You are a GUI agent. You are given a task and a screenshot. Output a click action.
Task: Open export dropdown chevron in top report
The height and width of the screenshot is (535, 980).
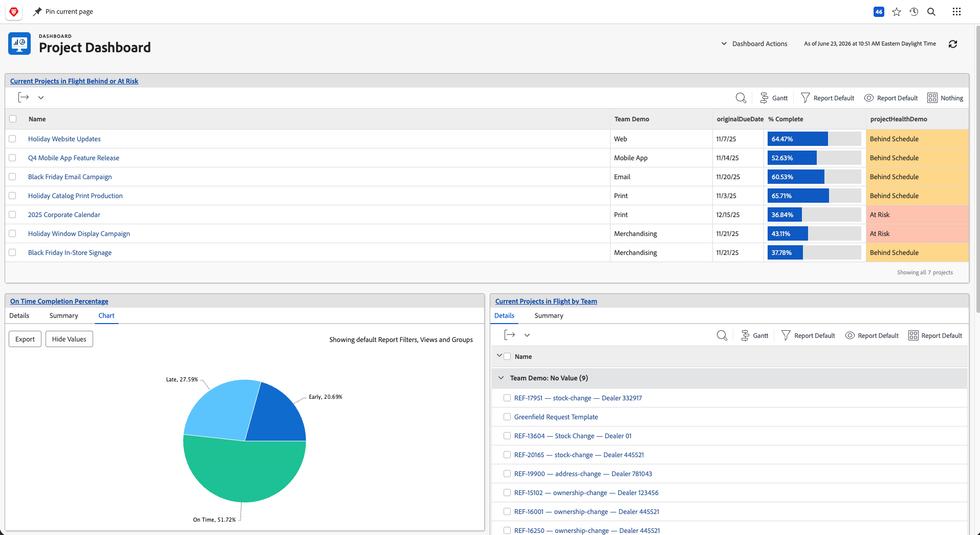pyautogui.click(x=41, y=97)
